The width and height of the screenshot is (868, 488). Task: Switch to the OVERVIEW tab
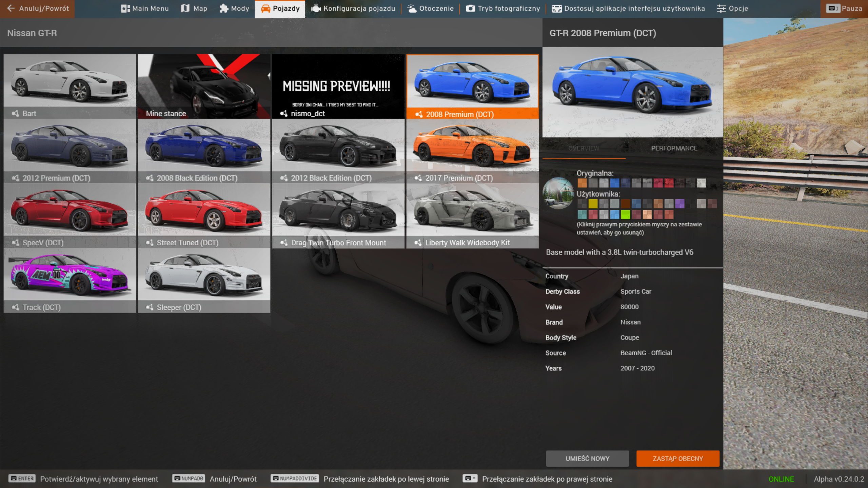point(584,148)
